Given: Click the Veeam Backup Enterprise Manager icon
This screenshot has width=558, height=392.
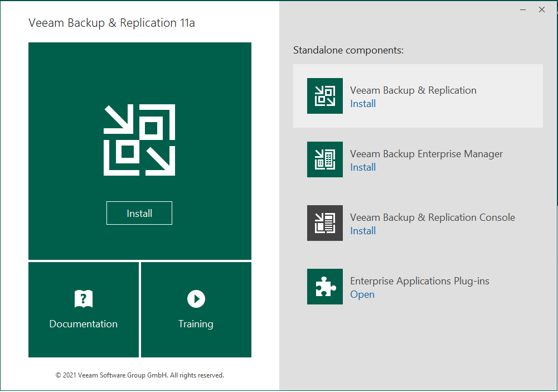Looking at the screenshot, I should 324,159.
